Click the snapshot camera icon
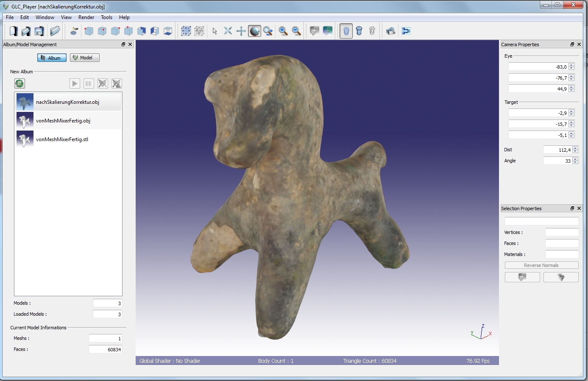588x381 pixels. [x=391, y=31]
